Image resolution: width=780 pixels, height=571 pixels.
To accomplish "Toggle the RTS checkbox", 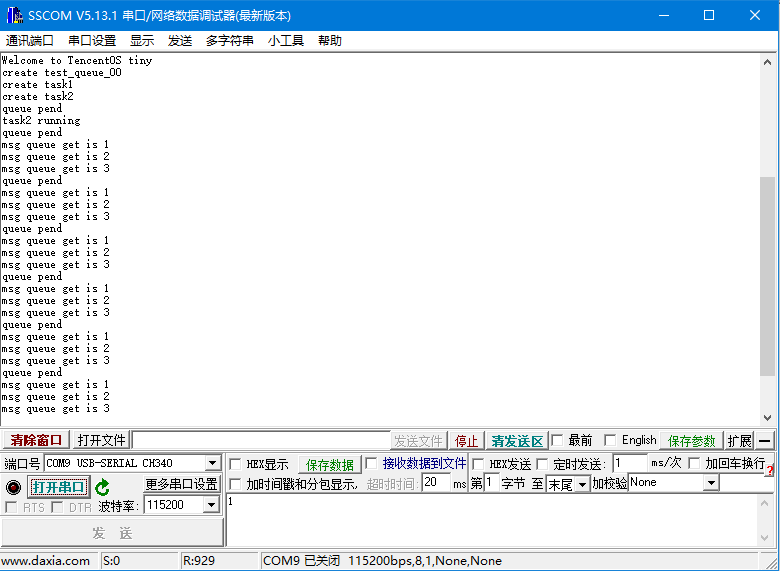I will (10, 507).
